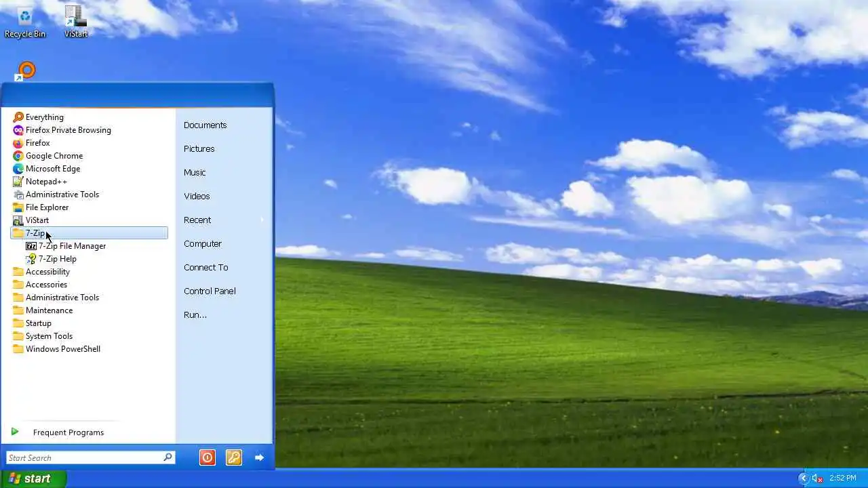
Task: Launch Everything from the start menu list
Action: point(39,117)
